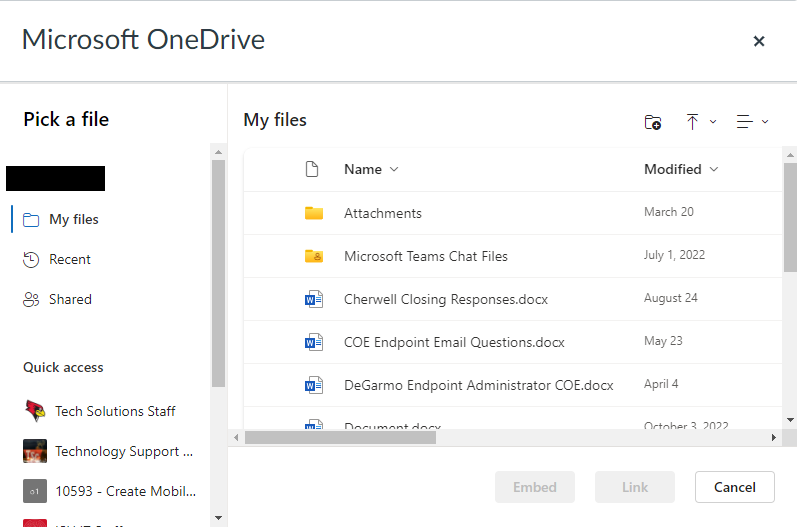Select DeGarmo Endpoint Administrator COE.docx
Screen dimensions: 797x527
tap(479, 385)
